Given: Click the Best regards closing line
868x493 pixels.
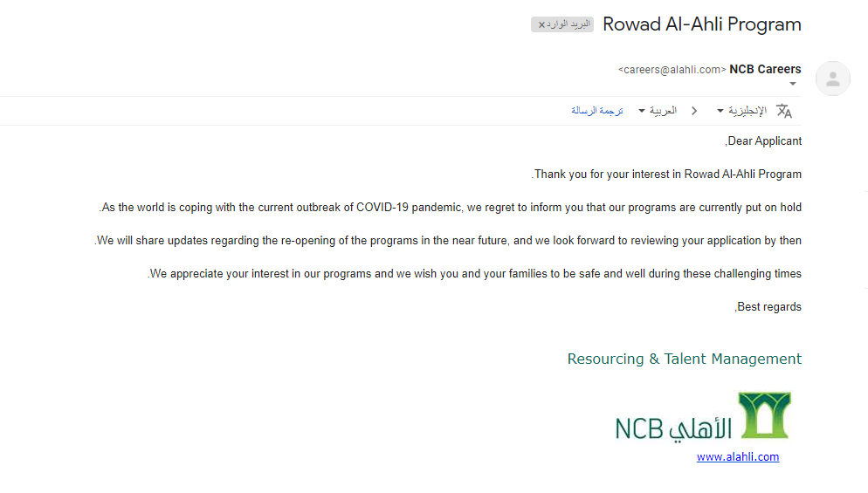Looking at the screenshot, I should [x=768, y=307].
